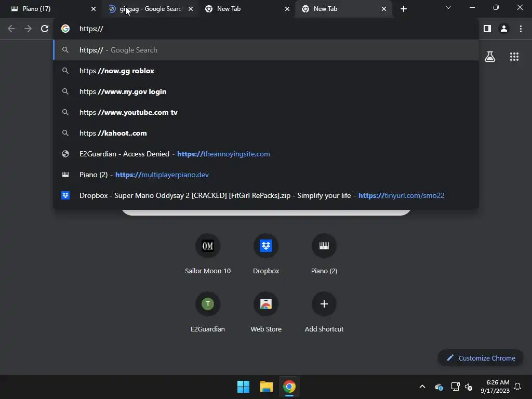This screenshot has width=532, height=399.
Task: Click the Add shortcut plus button
Action: tap(324, 304)
